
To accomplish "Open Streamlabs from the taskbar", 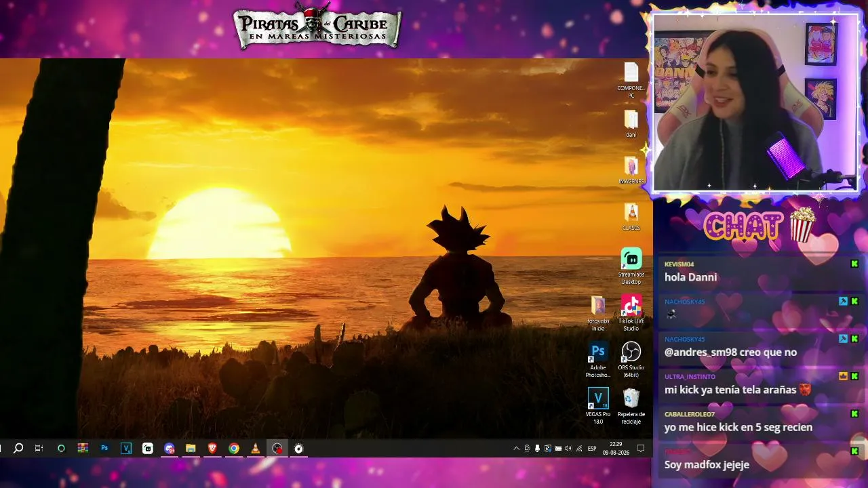I will pos(148,448).
